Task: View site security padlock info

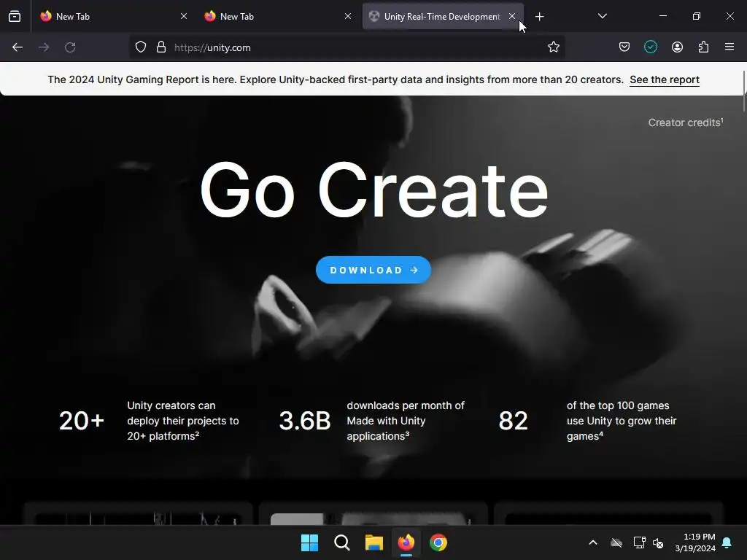Action: point(161,47)
